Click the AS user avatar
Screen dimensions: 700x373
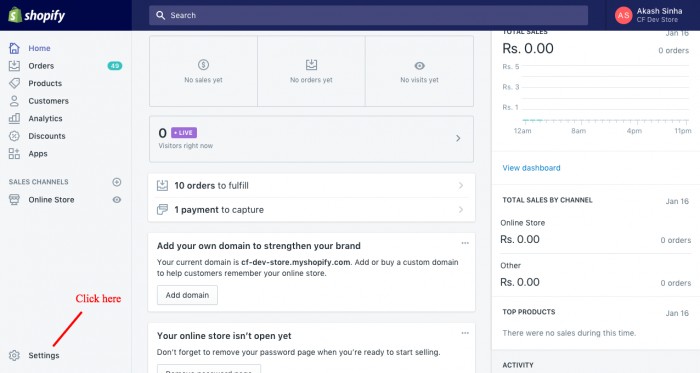623,15
